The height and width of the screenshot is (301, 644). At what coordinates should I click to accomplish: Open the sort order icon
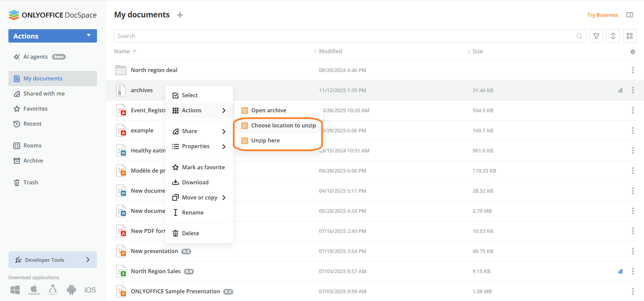[x=613, y=36]
